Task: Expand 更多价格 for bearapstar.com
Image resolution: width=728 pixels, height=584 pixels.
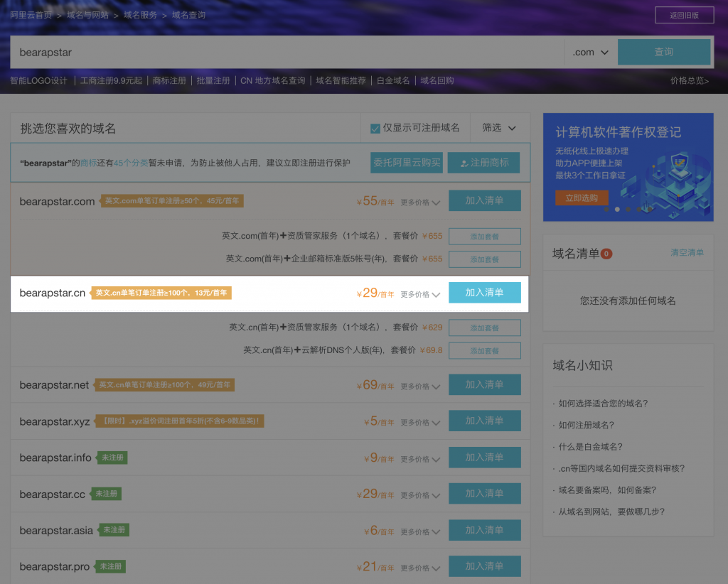Action: [x=420, y=202]
